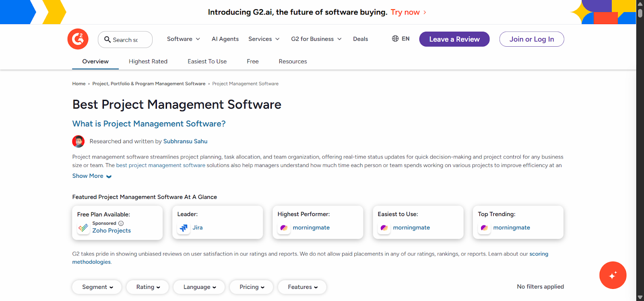Open the Segment filter dropdown

[x=97, y=287]
